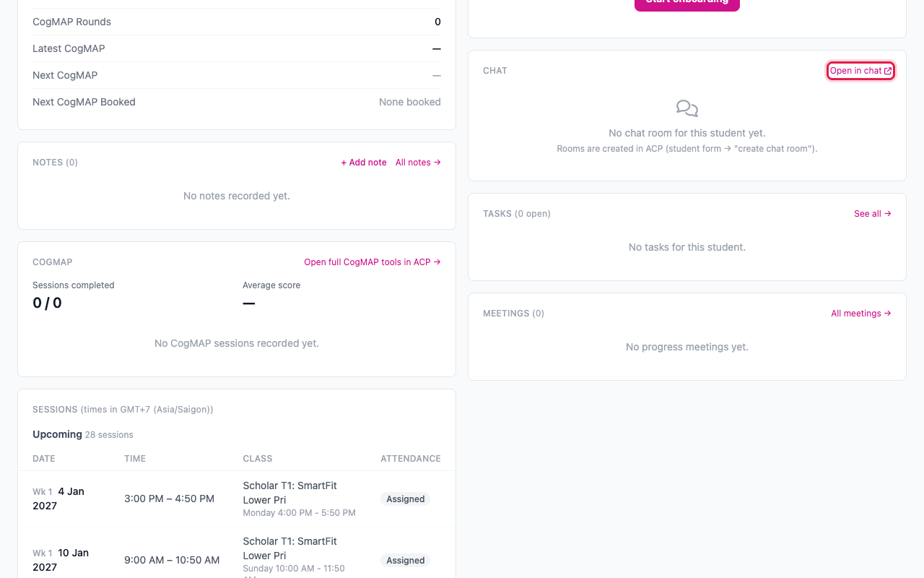Open the All notes link
Image resolution: width=924 pixels, height=578 pixels.
pos(418,163)
